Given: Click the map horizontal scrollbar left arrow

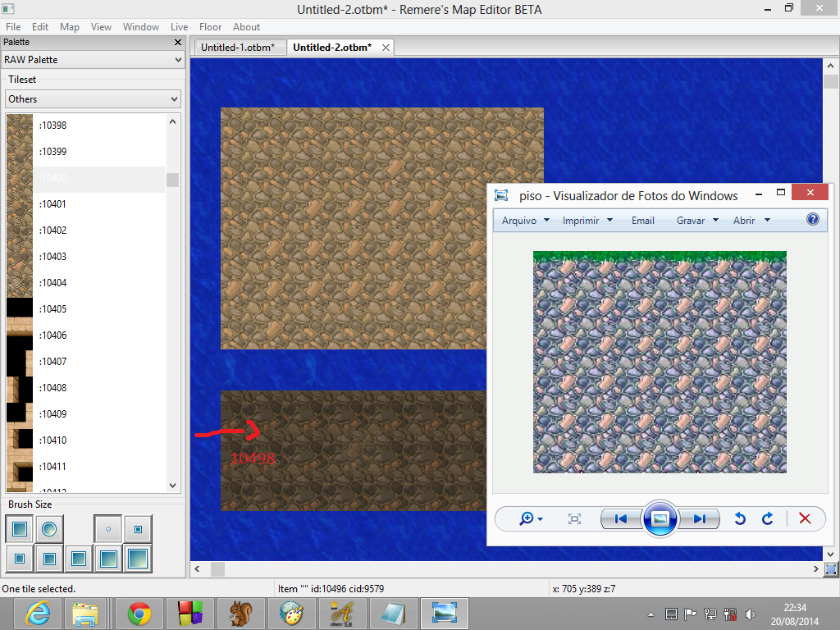Looking at the screenshot, I should pos(197,569).
